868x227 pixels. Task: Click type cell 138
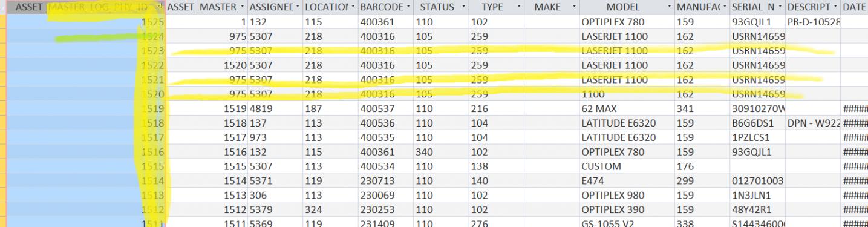[x=496, y=166]
